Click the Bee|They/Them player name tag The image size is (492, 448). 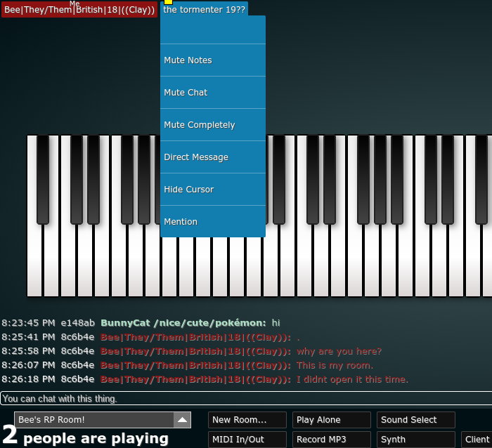(79, 11)
